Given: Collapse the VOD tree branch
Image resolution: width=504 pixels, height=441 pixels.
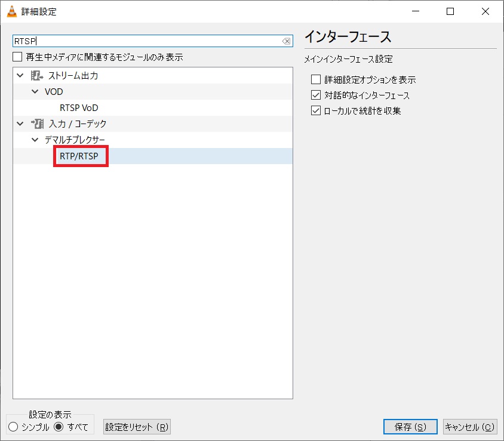Looking at the screenshot, I should (x=34, y=91).
